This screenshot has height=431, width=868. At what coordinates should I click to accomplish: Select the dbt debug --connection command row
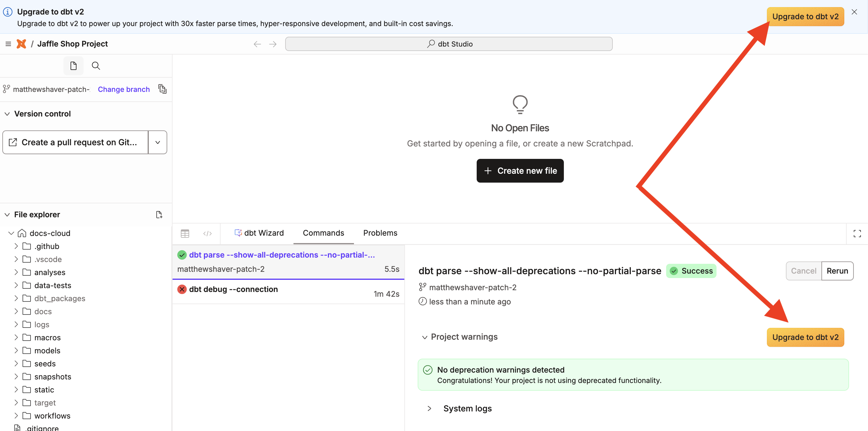288,292
